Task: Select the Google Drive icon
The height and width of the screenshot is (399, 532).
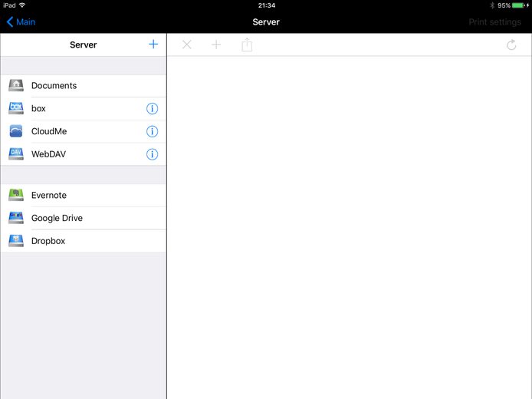Action: click(16, 218)
